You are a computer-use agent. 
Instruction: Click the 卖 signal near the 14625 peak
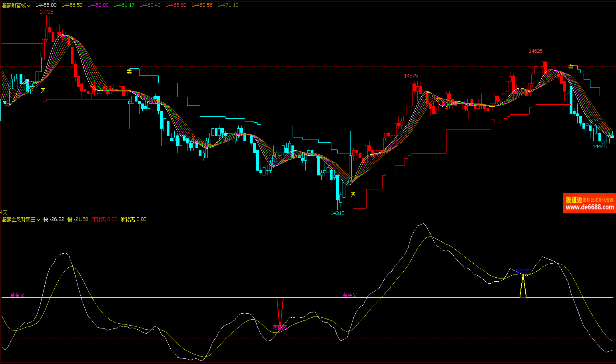tap(570, 67)
